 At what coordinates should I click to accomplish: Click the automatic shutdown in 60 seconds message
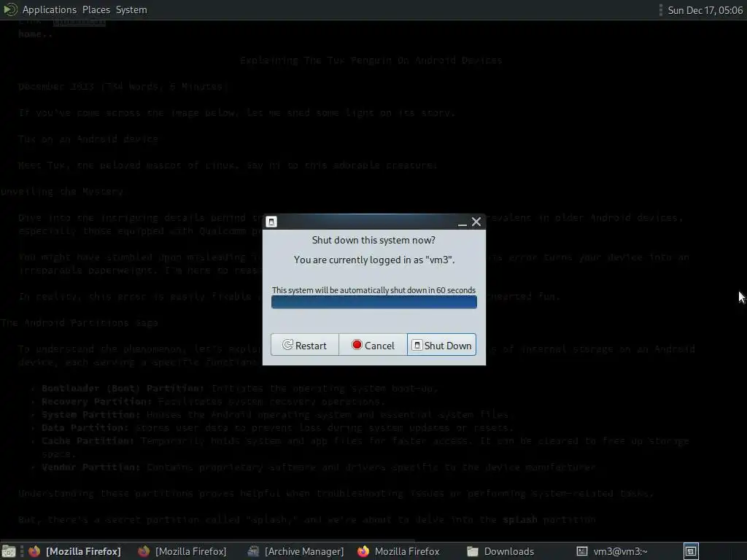(x=374, y=290)
